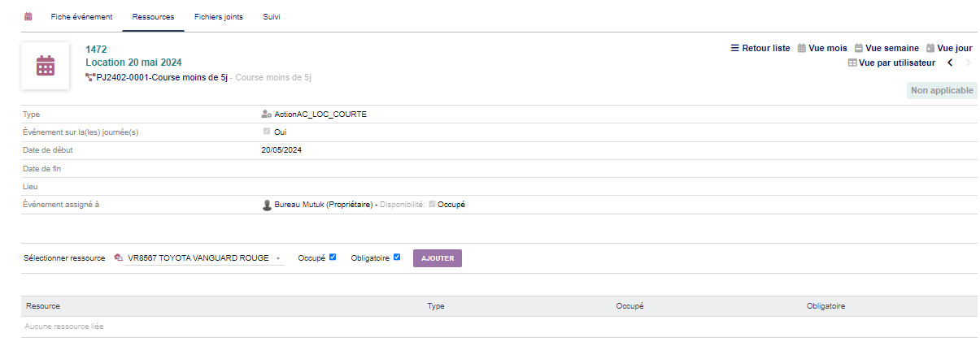The width and height of the screenshot is (980, 346).
Task: Open the Fiche événement tab
Action: 81,16
